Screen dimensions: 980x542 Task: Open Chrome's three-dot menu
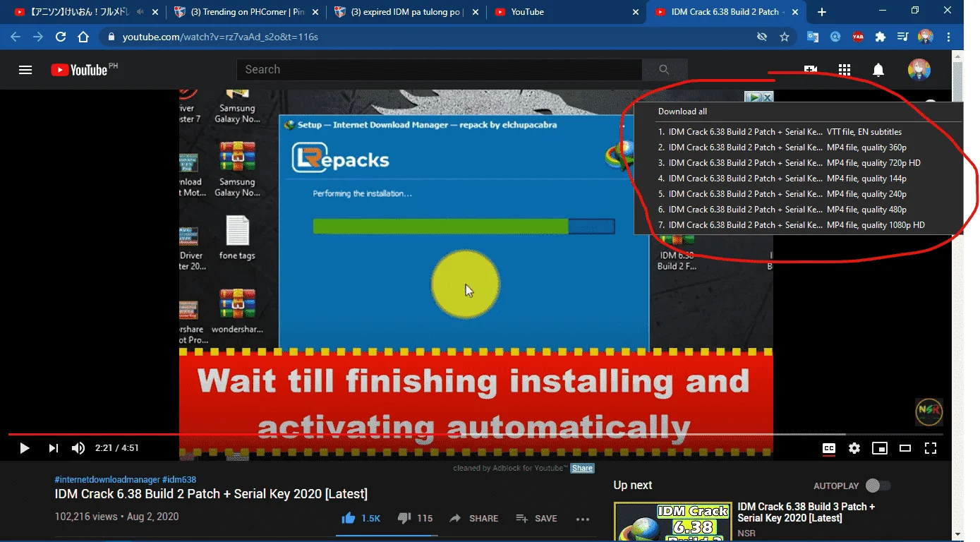(948, 37)
